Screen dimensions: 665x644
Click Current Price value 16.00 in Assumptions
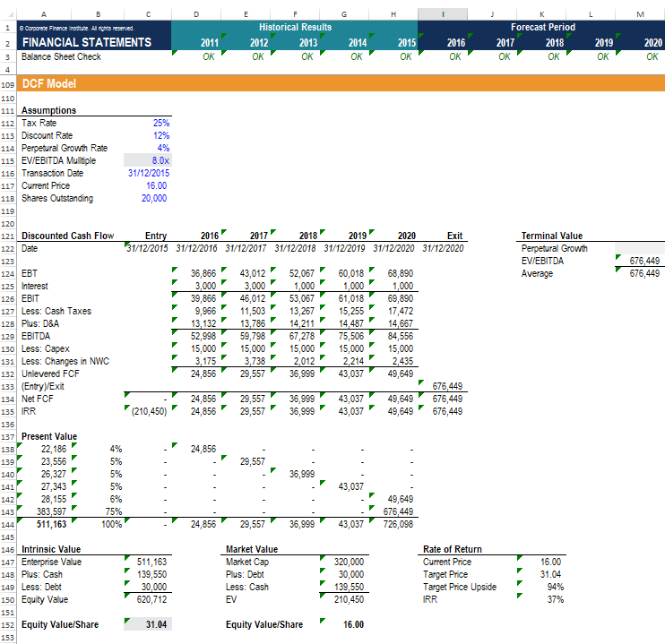[x=156, y=185]
